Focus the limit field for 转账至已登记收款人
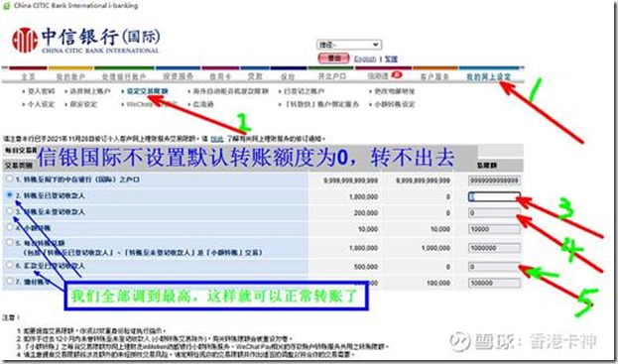Image resolution: width=618 pixels, height=364 pixels. [x=494, y=196]
